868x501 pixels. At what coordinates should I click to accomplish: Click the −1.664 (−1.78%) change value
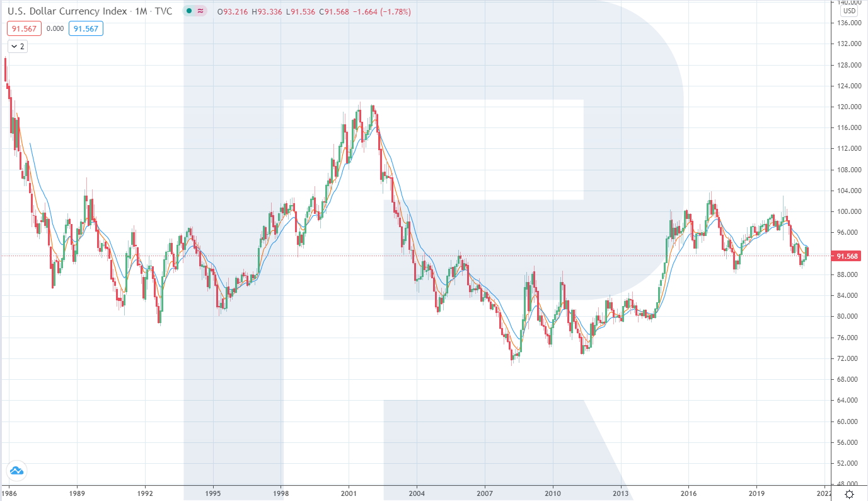pyautogui.click(x=382, y=11)
